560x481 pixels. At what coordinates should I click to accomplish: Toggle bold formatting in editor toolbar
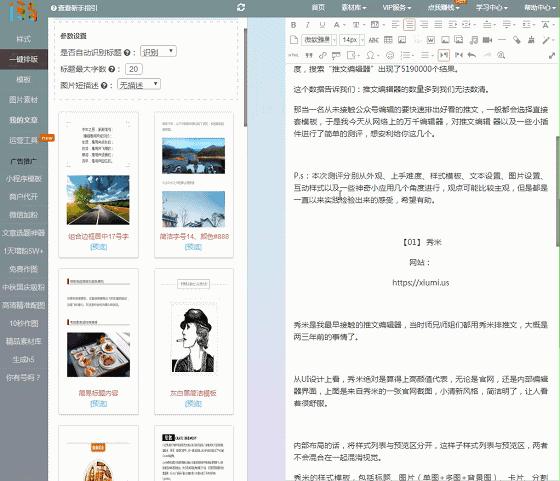(x=293, y=25)
